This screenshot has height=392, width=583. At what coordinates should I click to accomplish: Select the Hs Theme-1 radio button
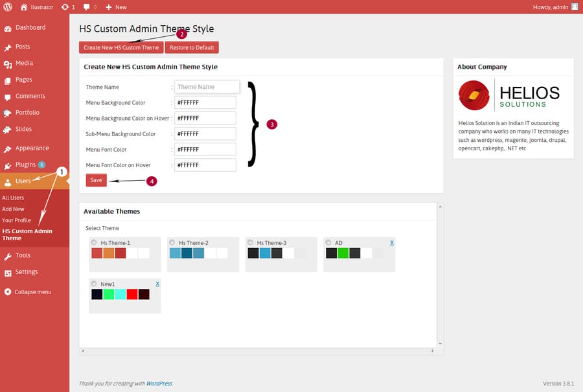point(94,242)
